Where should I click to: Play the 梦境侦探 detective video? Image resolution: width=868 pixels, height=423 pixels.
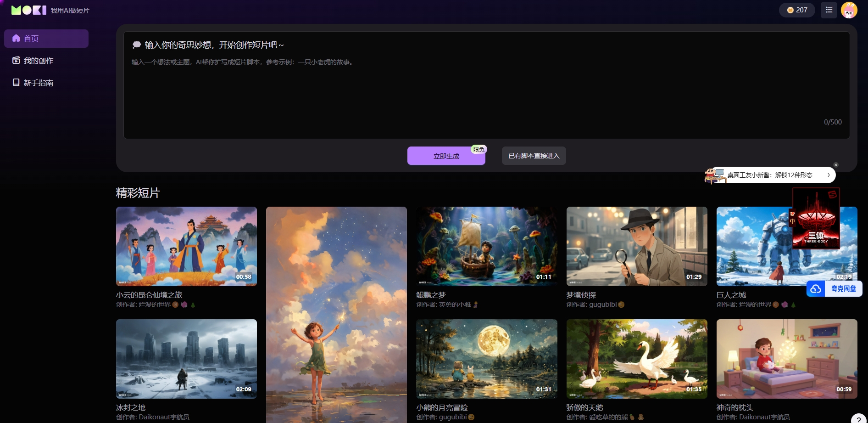[636, 246]
